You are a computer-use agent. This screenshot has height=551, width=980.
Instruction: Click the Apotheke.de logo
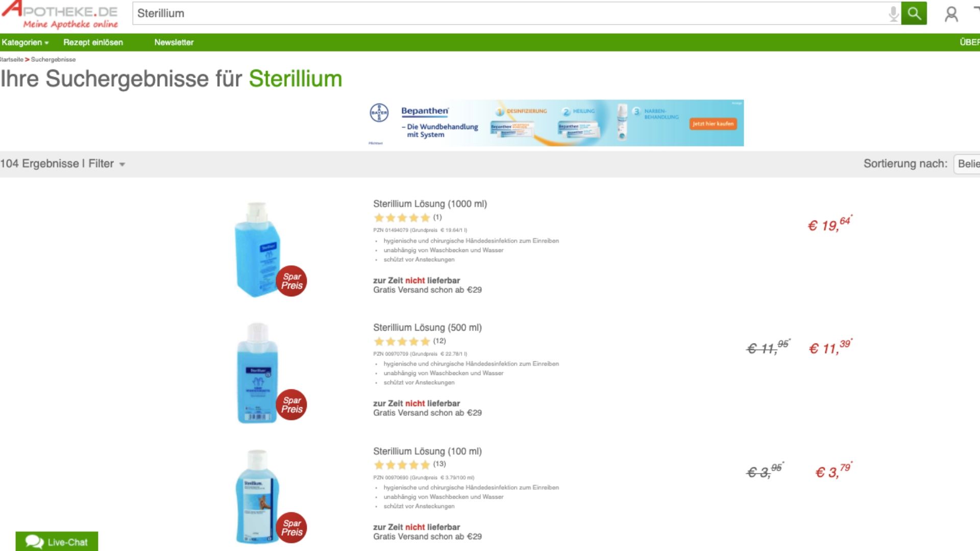pos(60,15)
